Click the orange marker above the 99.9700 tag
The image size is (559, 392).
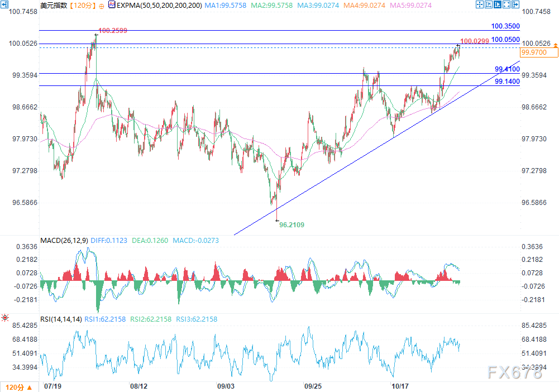coord(555,45)
